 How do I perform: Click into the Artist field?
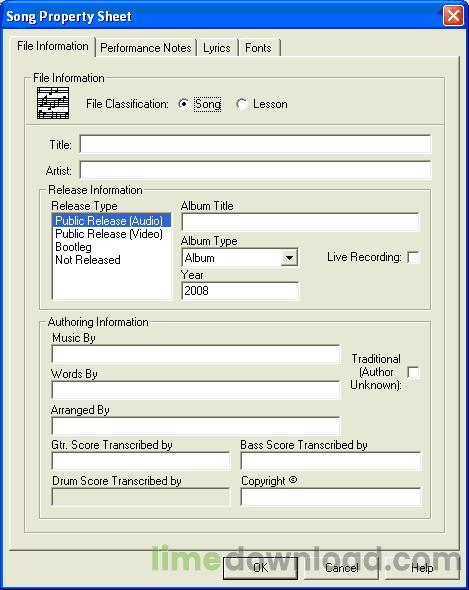255,170
